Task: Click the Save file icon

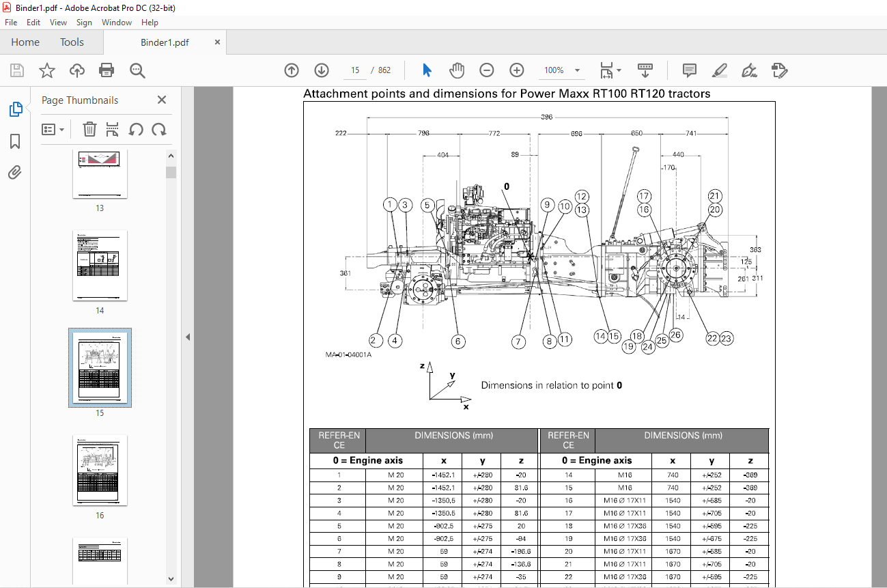Action: tap(17, 70)
